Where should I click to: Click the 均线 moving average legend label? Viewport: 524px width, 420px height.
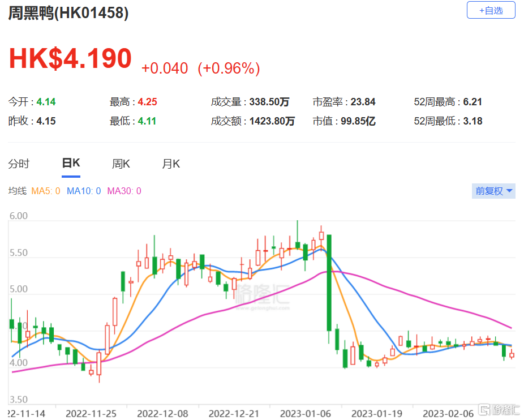(18, 191)
